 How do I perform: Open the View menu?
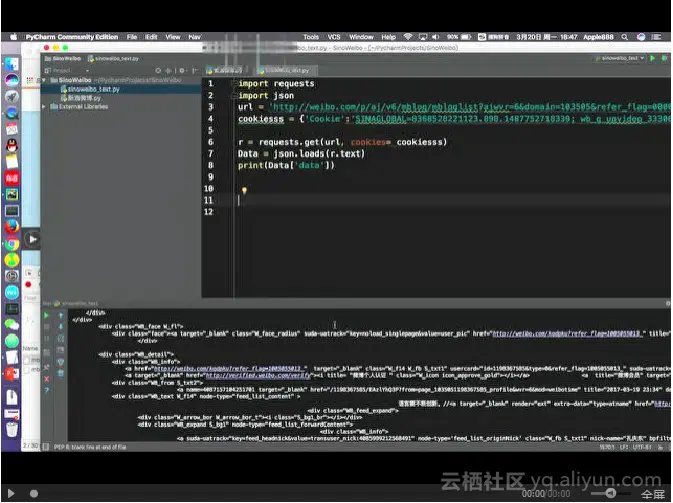(x=173, y=37)
